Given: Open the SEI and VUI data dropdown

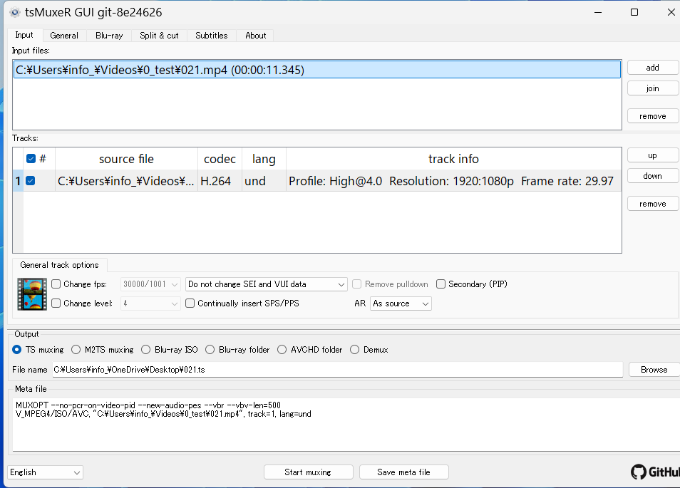Looking at the screenshot, I should pyautogui.click(x=266, y=284).
